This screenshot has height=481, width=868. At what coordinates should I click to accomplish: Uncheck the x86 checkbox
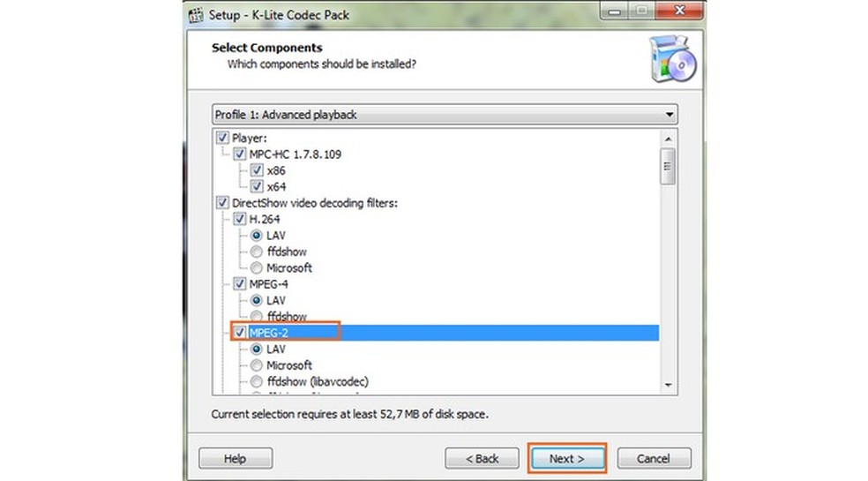(257, 170)
